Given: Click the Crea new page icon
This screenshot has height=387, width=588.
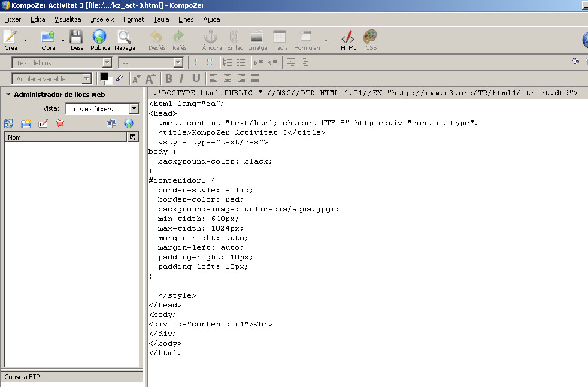Looking at the screenshot, I should point(11,37).
